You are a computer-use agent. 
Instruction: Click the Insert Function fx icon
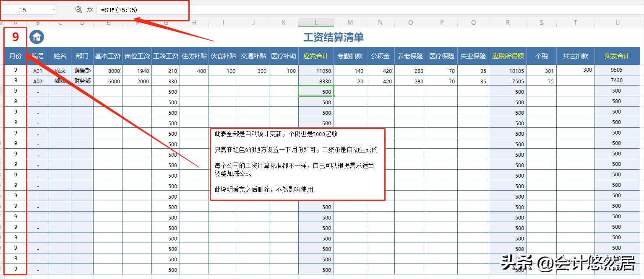89,8
